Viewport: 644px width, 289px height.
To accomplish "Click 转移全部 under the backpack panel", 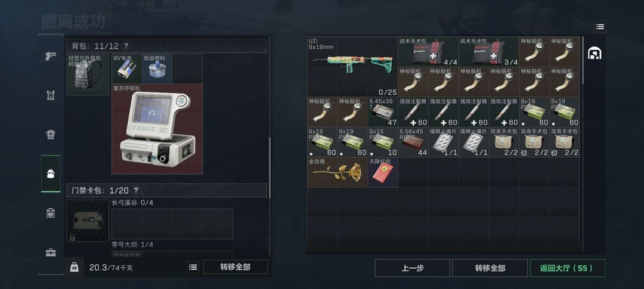I will point(236,267).
